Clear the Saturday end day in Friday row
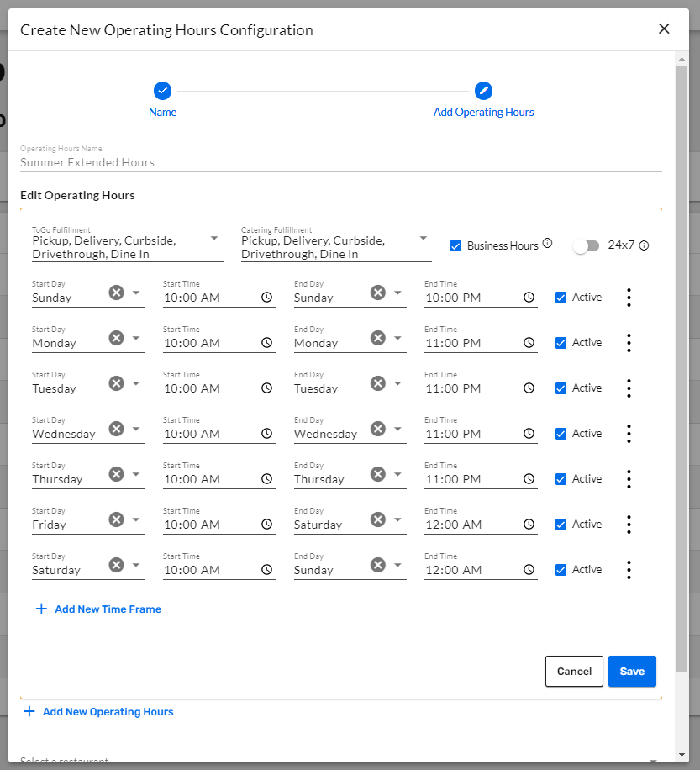The width and height of the screenshot is (700, 770). click(x=378, y=519)
